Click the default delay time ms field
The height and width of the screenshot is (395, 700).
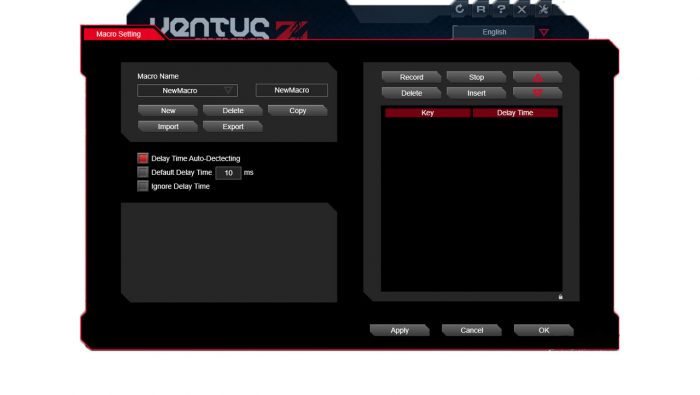[x=228, y=173]
